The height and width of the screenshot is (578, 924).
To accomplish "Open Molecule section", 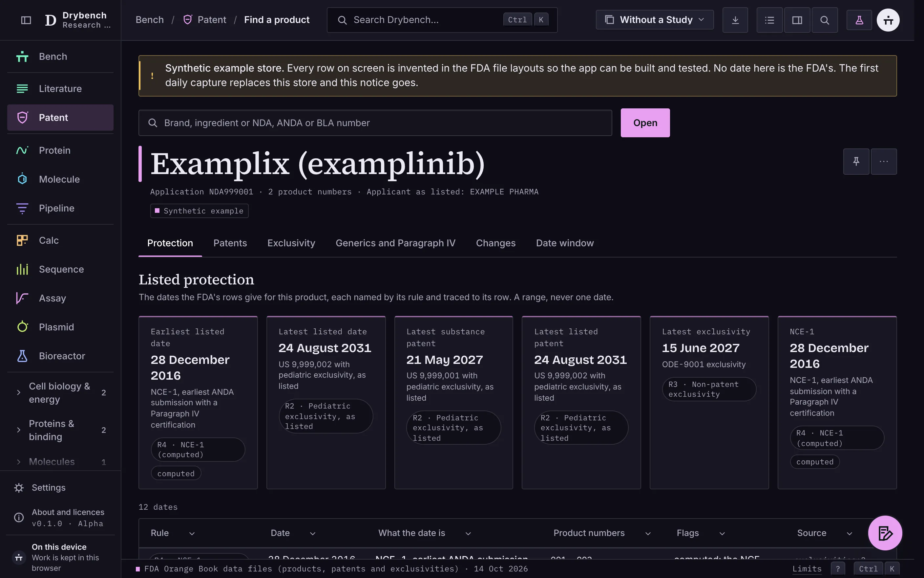I will click(x=60, y=179).
